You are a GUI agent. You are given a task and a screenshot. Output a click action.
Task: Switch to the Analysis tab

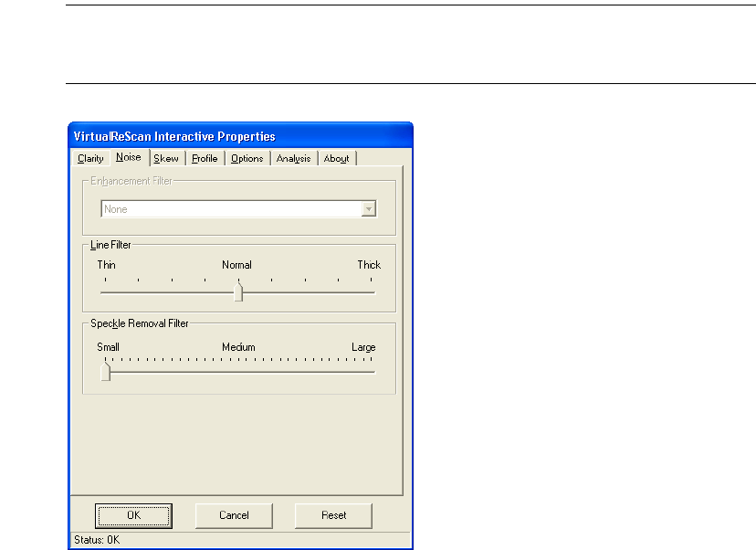coord(293,158)
